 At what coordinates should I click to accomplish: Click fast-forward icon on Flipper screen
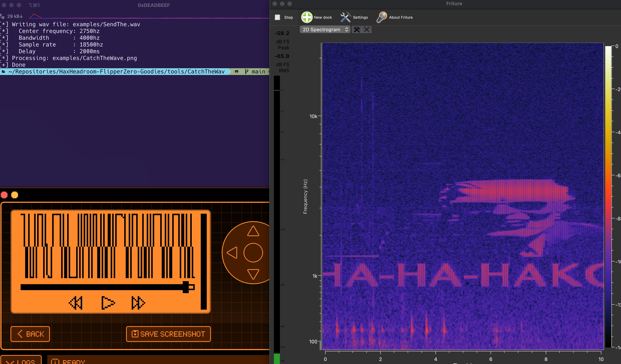138,303
